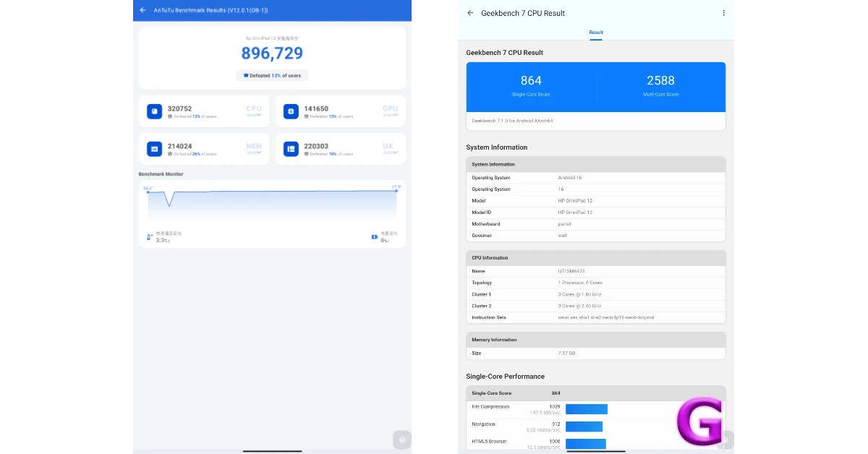Click the Android 16 operating system row
Screen dimensions: 868x454
[596, 178]
